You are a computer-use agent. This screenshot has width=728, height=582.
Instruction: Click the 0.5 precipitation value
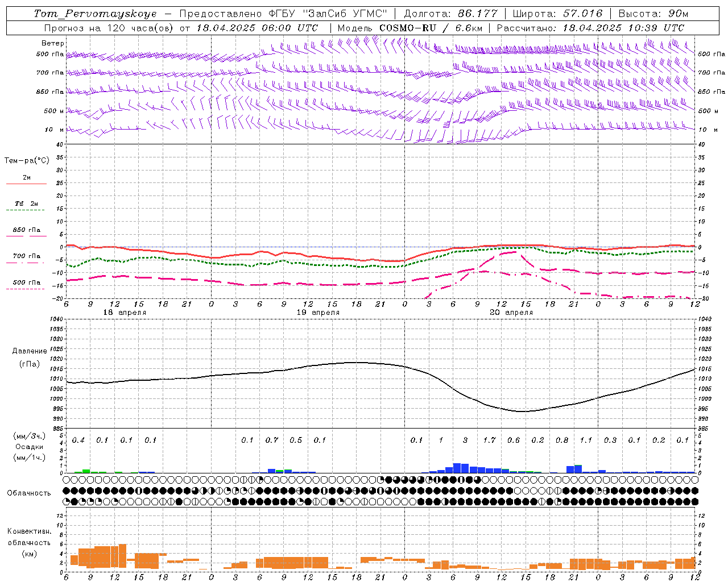click(x=296, y=440)
